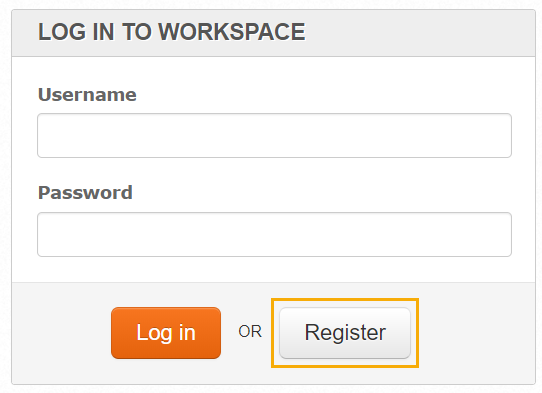Activate the field below the Username label
This screenshot has height=393, width=542.
pos(274,135)
